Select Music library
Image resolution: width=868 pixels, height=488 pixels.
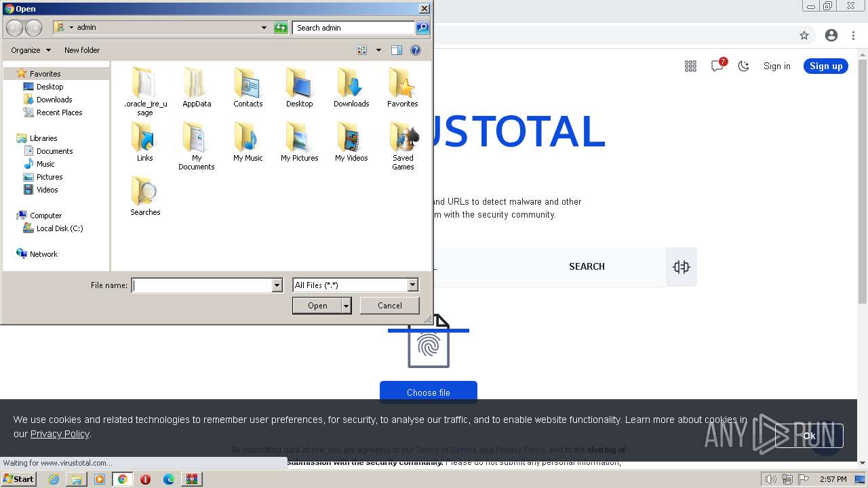(x=45, y=164)
